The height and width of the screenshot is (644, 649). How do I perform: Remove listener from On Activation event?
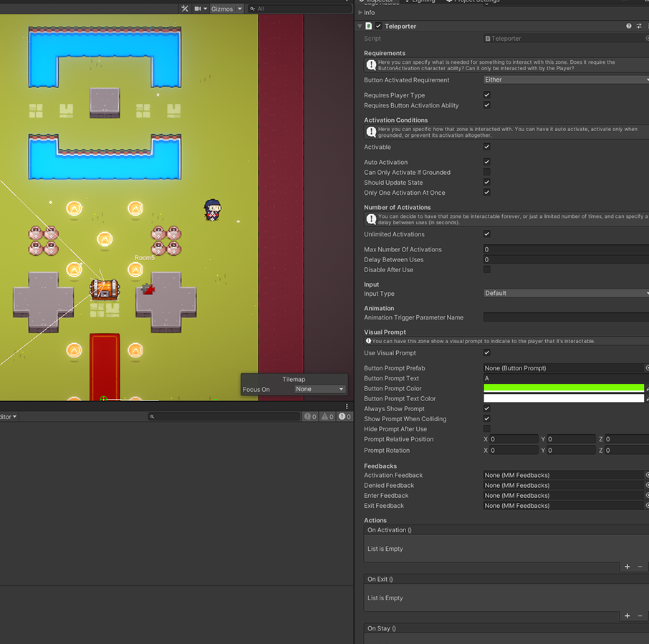point(640,567)
